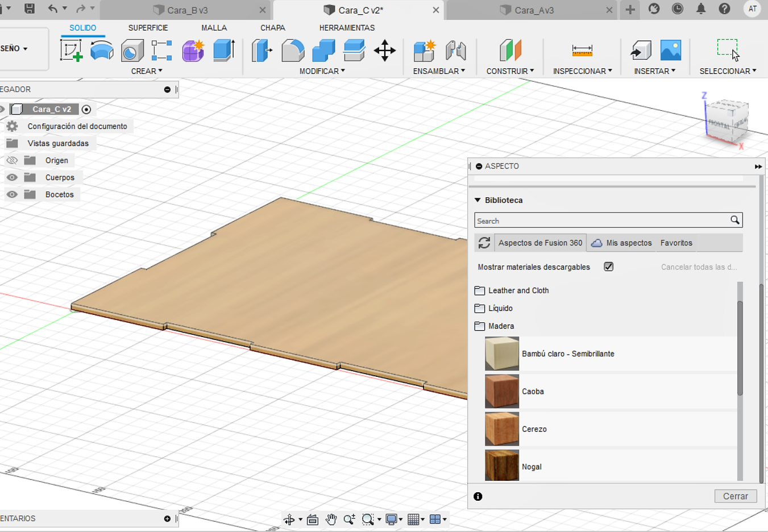Collapse the Biblioteca section triangle
The width and height of the screenshot is (768, 532).
click(478, 200)
